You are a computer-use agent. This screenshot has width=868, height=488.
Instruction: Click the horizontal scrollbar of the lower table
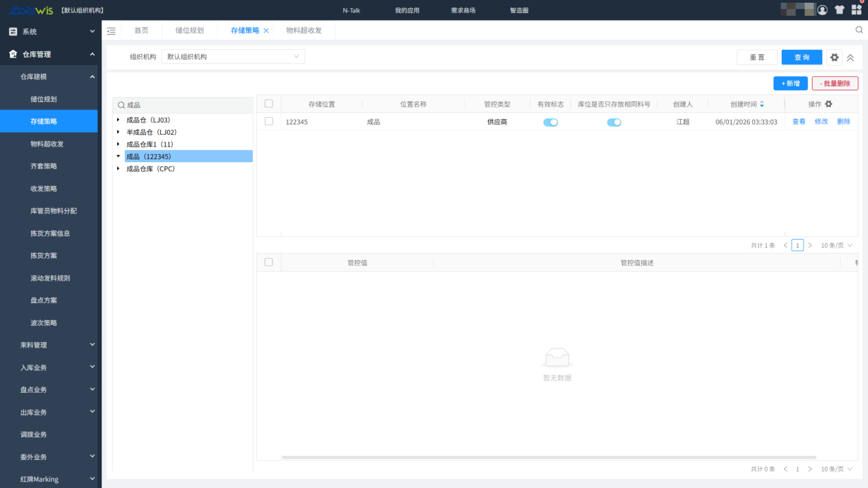pyautogui.click(x=549, y=457)
